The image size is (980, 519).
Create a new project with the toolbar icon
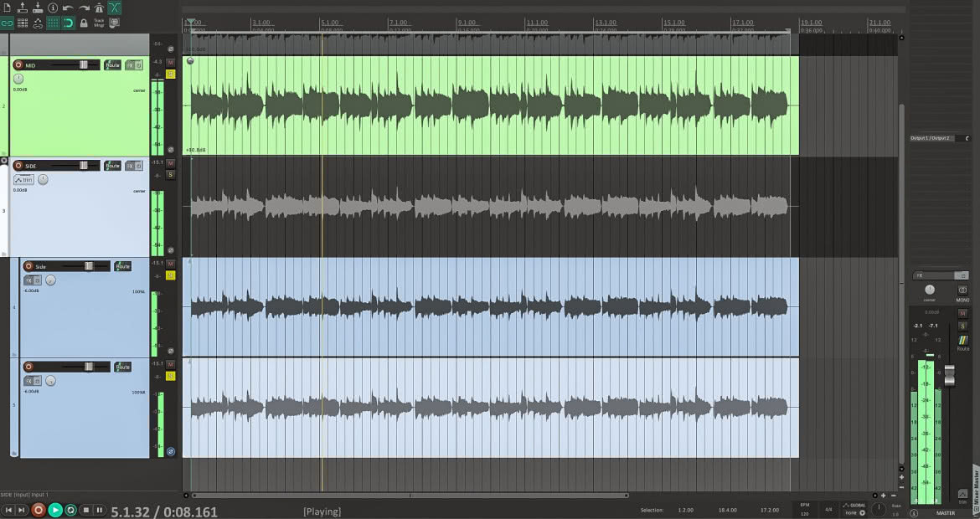[x=7, y=8]
